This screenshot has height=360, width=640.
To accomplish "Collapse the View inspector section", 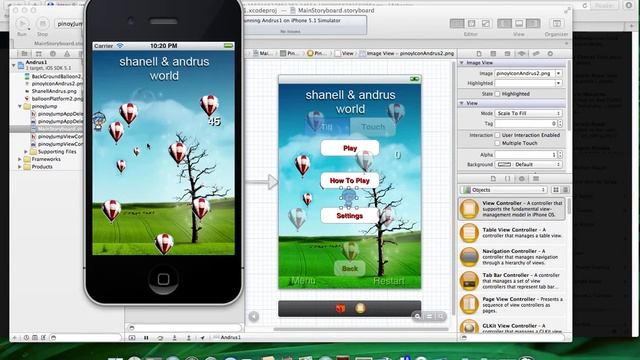I will 462,103.
